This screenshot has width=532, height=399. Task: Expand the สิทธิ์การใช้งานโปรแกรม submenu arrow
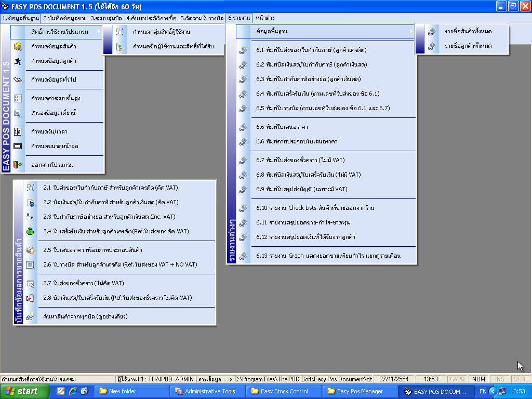click(99, 32)
